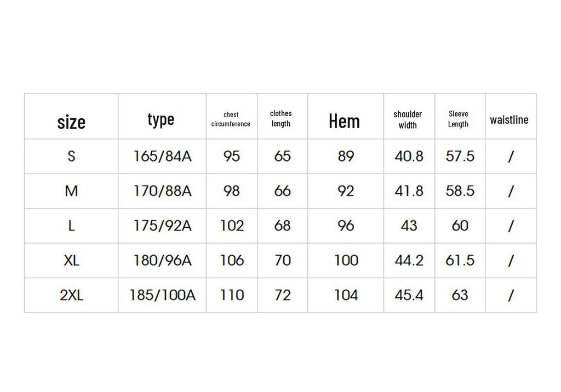Click the 185/100A type cell
Screen dimensions: 561x392
[162, 295]
